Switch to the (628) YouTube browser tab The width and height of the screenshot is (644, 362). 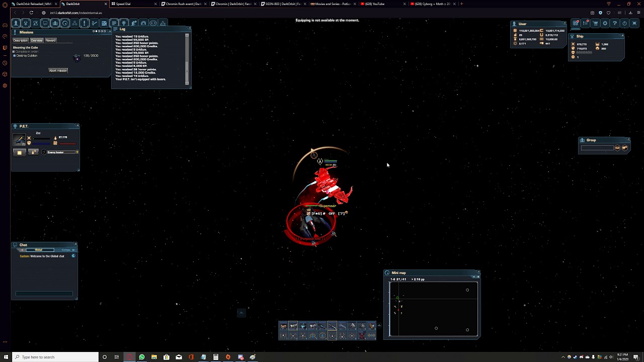(383, 4)
